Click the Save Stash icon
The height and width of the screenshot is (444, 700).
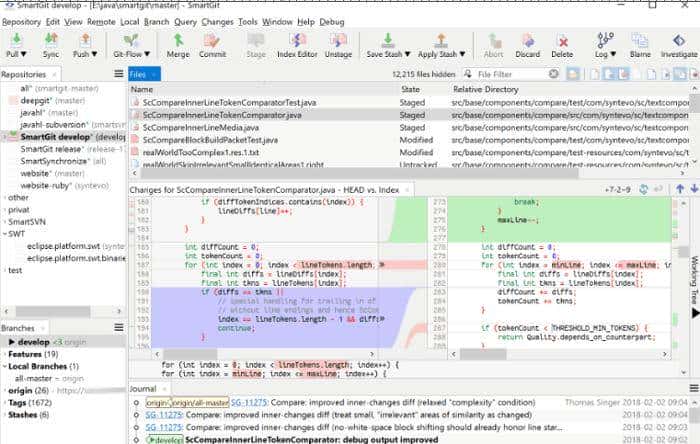click(x=388, y=40)
